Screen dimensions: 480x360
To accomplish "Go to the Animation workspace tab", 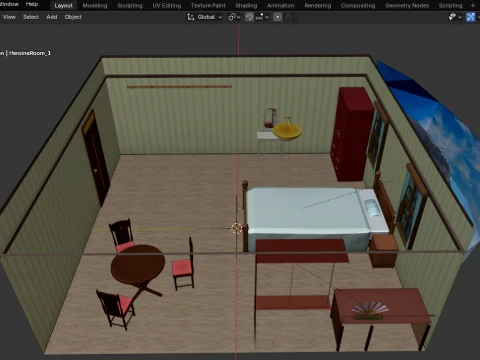I will click(281, 6).
